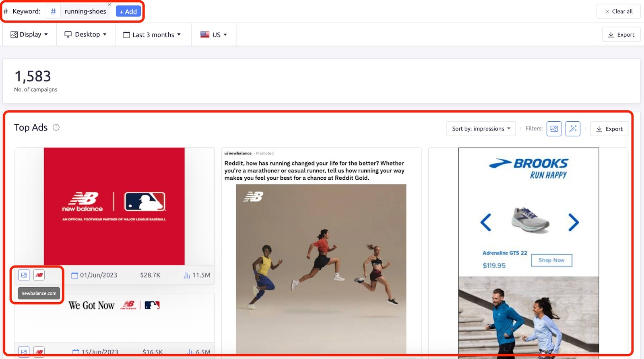This screenshot has width=644, height=359.
Task: Open the Display ad type dropdown
Action: tap(29, 35)
